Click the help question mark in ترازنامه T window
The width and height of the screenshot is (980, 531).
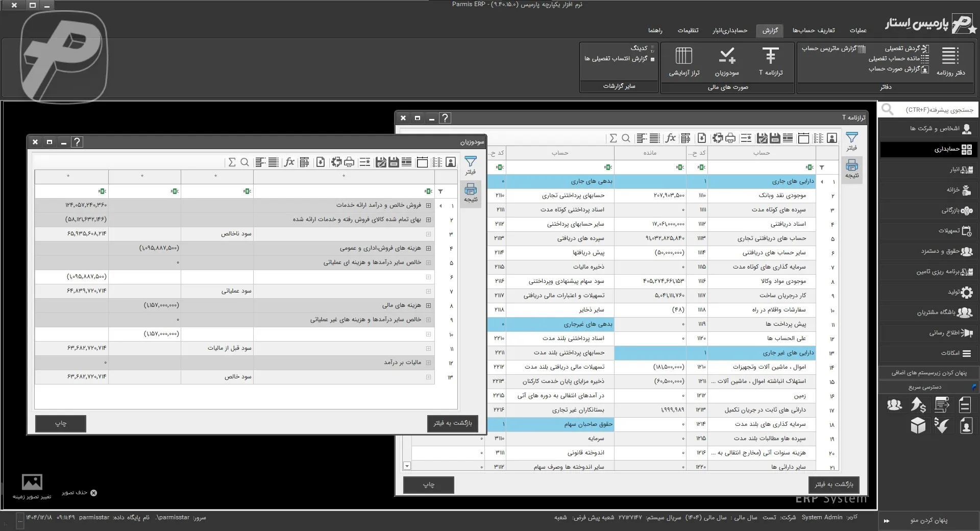[445, 118]
